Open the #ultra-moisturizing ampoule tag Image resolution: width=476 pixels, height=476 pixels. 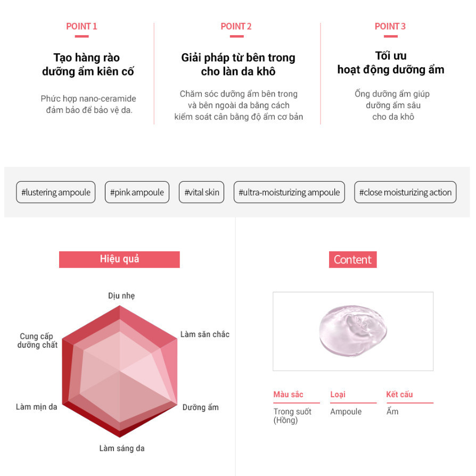(x=289, y=192)
